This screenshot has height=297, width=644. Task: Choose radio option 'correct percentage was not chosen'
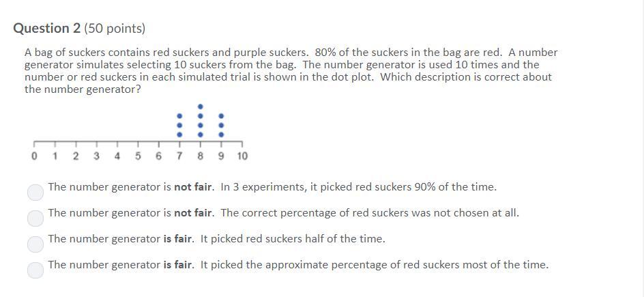[x=35, y=218]
